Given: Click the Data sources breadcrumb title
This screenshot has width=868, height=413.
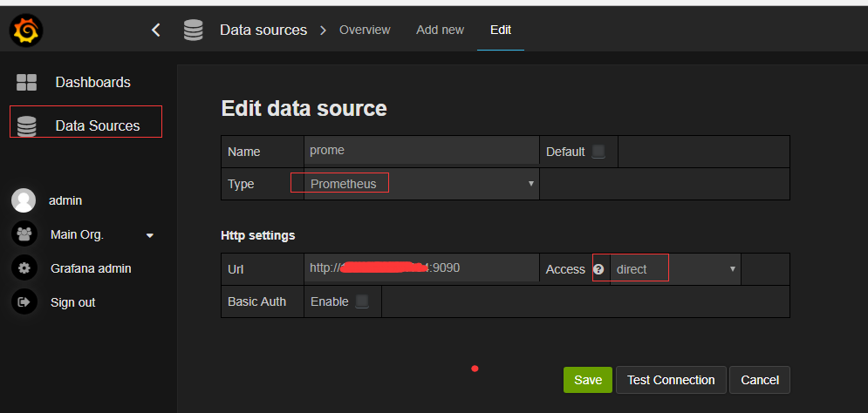Looking at the screenshot, I should point(263,30).
